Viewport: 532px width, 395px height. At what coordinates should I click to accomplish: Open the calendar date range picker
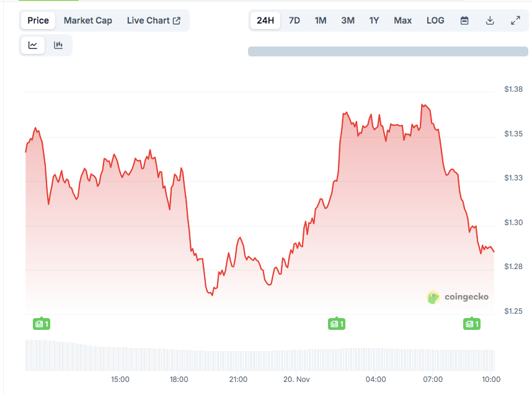point(464,20)
